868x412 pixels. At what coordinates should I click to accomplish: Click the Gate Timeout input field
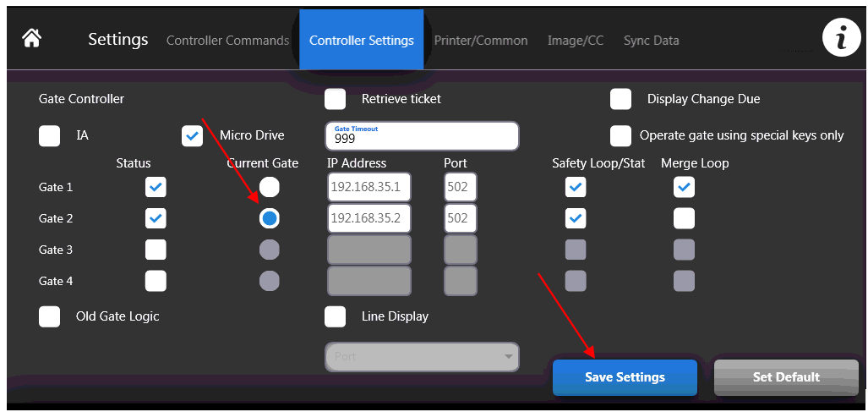(x=422, y=136)
